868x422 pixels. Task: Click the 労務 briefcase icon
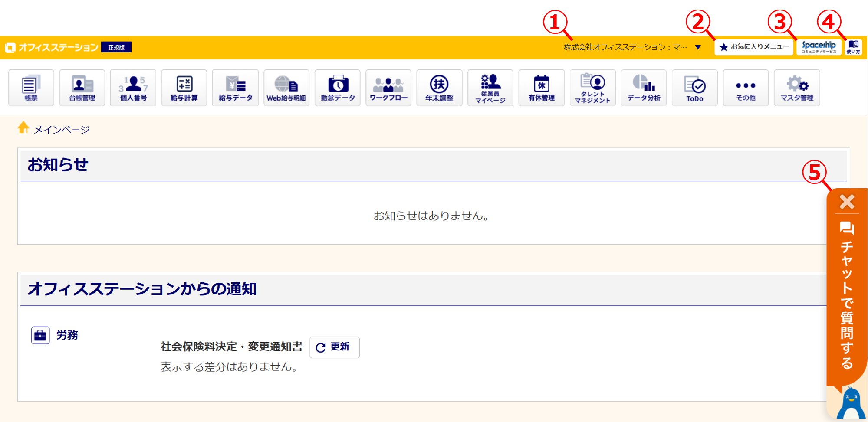[x=40, y=335]
